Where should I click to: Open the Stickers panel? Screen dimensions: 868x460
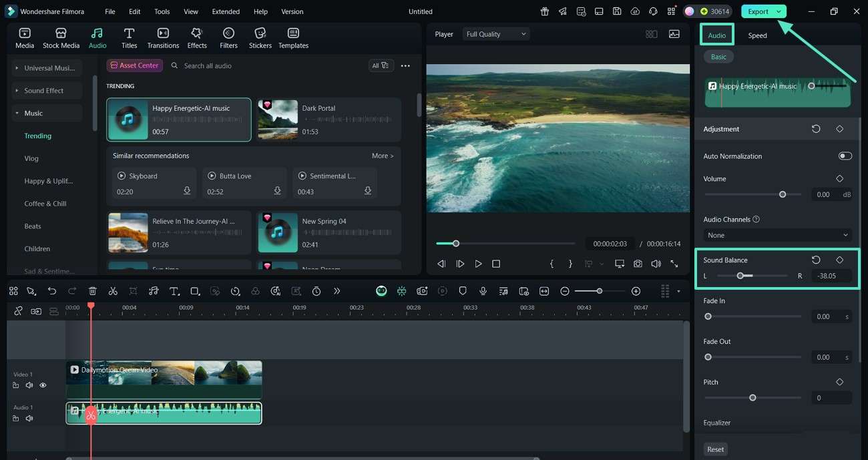(260, 38)
